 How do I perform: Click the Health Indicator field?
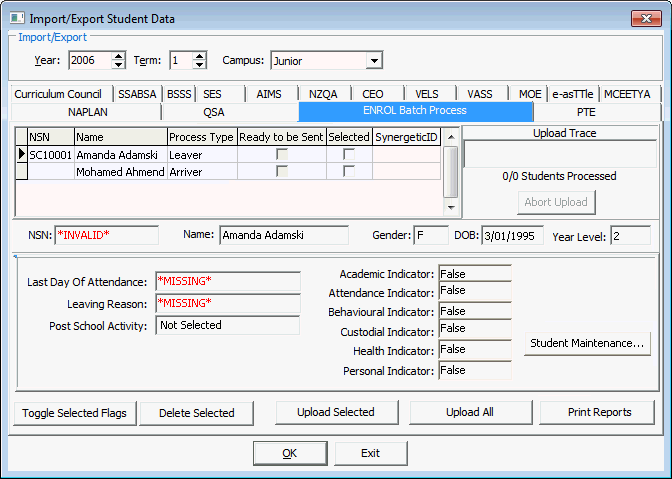(x=475, y=349)
